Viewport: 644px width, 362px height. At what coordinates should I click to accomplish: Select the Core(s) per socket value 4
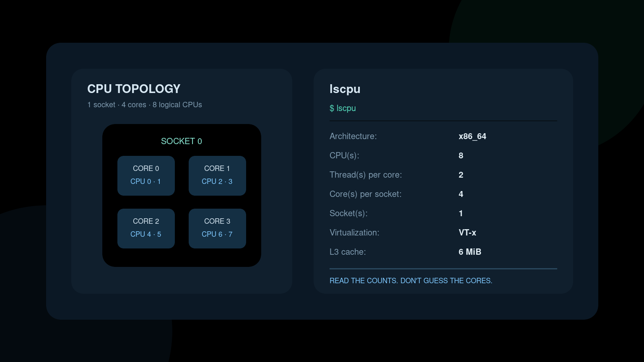[x=461, y=194]
